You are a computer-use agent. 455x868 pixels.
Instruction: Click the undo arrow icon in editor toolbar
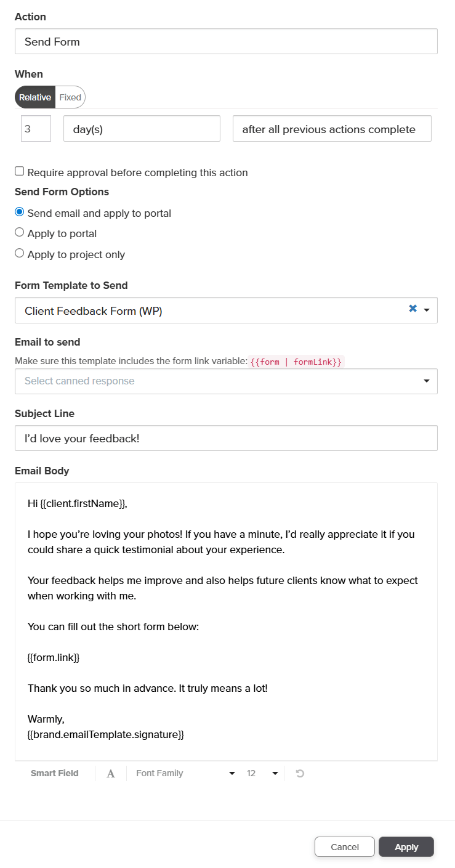(300, 773)
